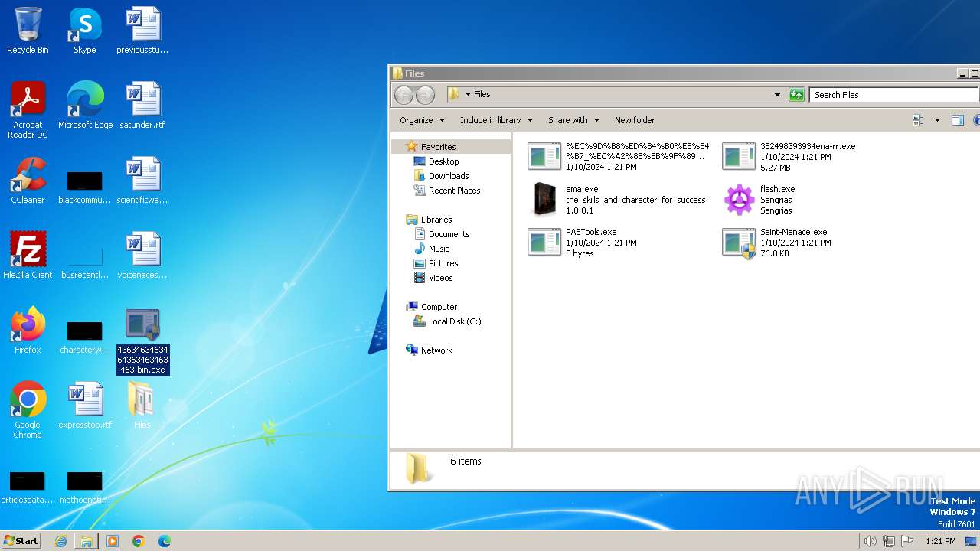This screenshot has width=980, height=551.
Task: Launch Chrome from the taskbar
Action: 139,541
